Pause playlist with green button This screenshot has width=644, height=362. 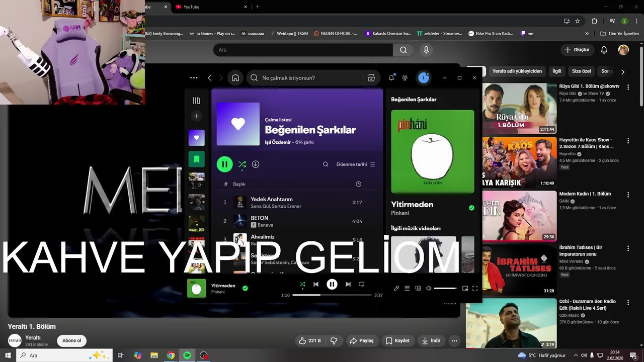224,164
